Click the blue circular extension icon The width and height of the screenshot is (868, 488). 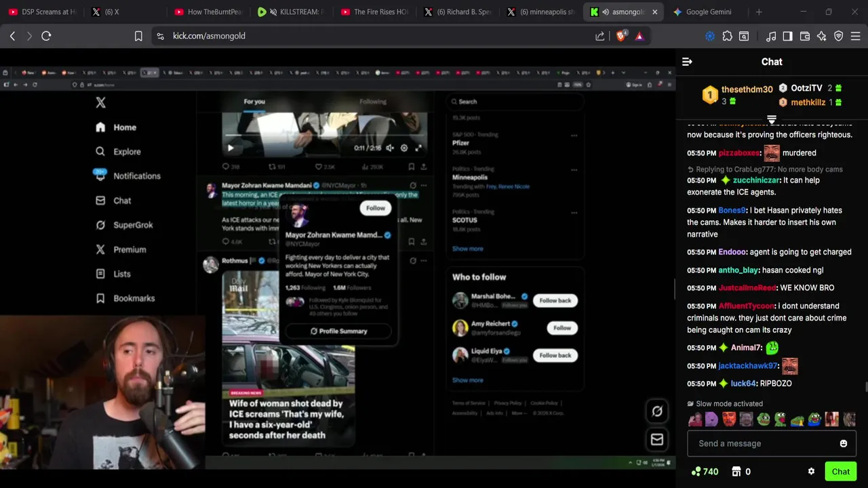click(710, 36)
